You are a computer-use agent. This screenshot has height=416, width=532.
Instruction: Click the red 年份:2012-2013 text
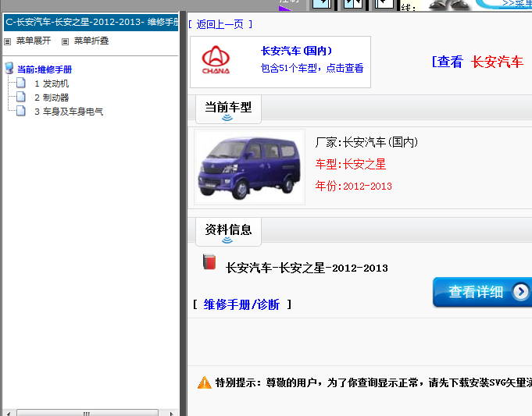(354, 186)
